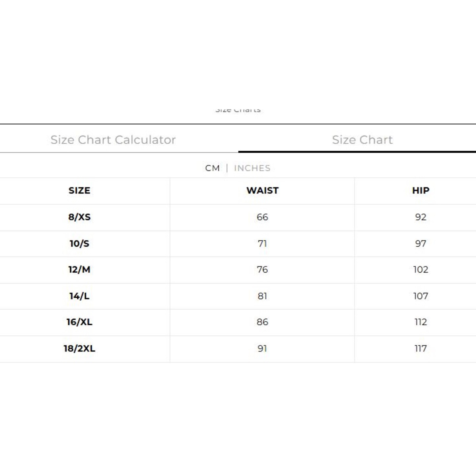Click waist value 76 for 12/M
This screenshot has width=476, height=476.
tap(262, 270)
